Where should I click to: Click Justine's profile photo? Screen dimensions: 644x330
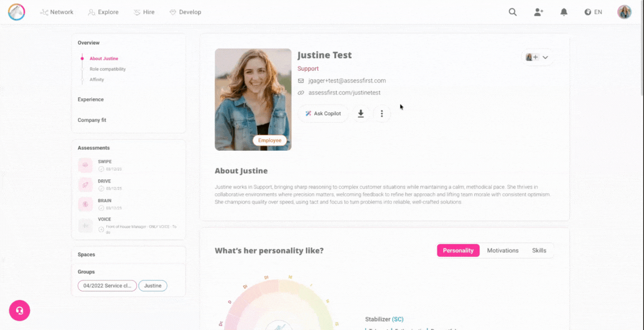tap(253, 99)
